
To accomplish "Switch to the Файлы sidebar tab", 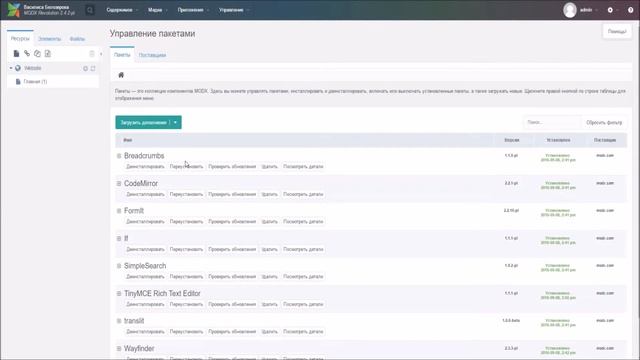I will coord(77,39).
